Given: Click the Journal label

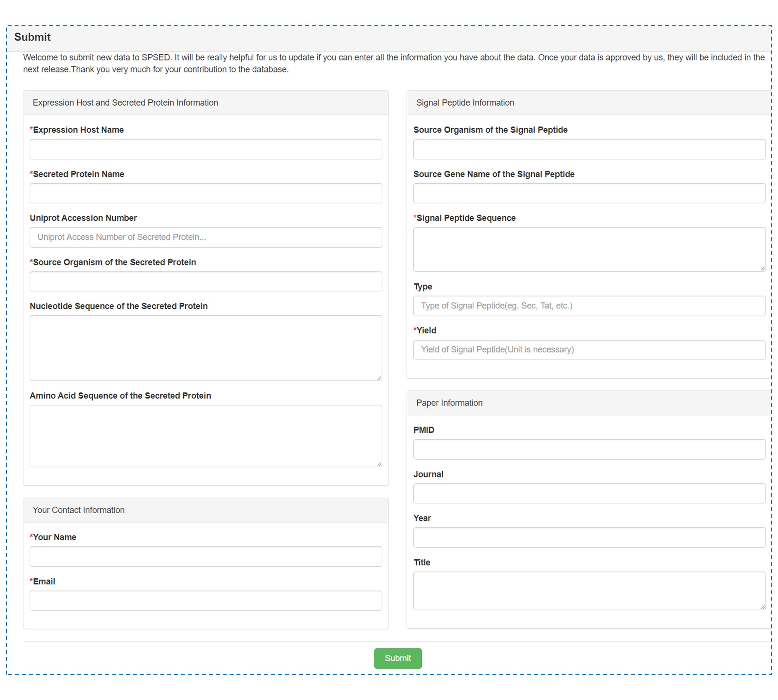Looking at the screenshot, I should (x=428, y=474).
